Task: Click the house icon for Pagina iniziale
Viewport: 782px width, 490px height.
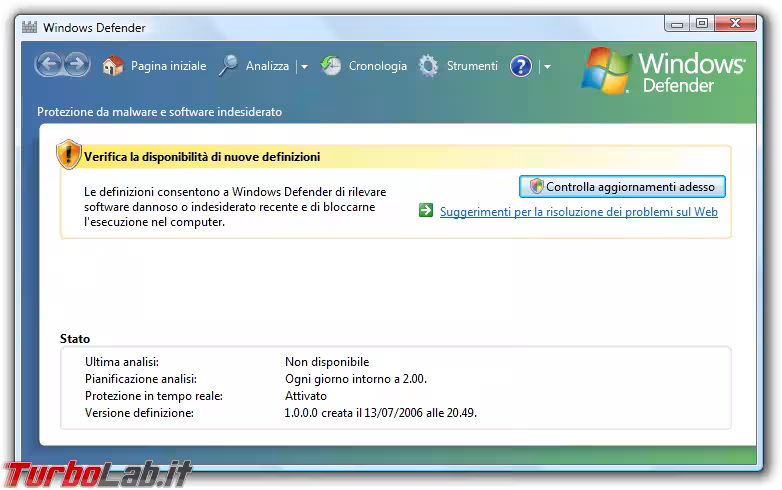Action: tap(113, 66)
